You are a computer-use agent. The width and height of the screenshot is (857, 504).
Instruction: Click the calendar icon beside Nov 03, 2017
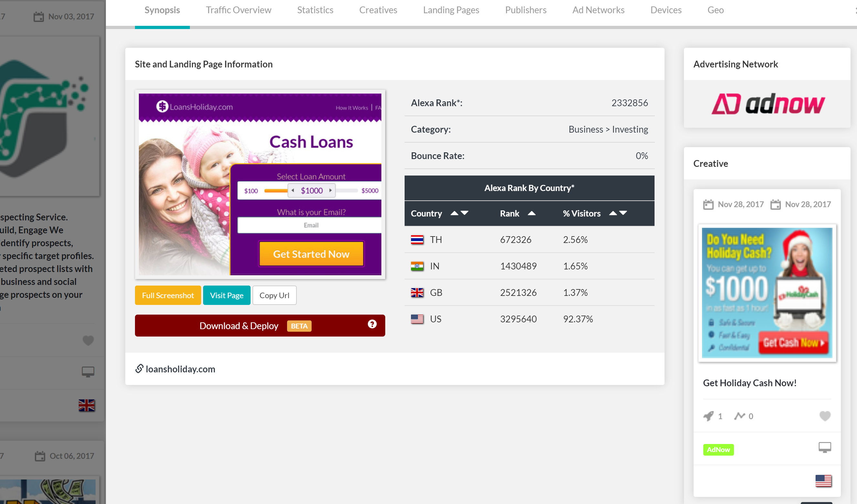pos(39,17)
